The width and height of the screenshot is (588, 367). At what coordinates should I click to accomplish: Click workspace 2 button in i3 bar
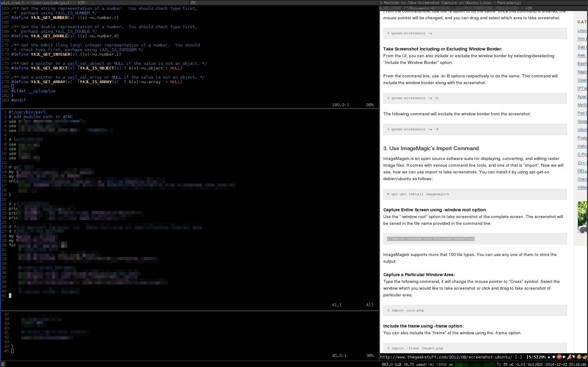click(3, 364)
